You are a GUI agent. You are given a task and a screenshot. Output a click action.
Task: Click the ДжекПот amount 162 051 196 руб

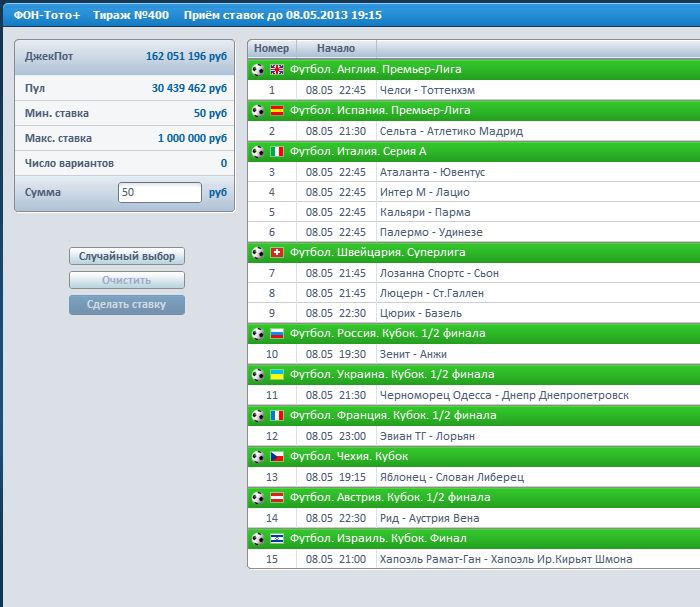pos(187,57)
